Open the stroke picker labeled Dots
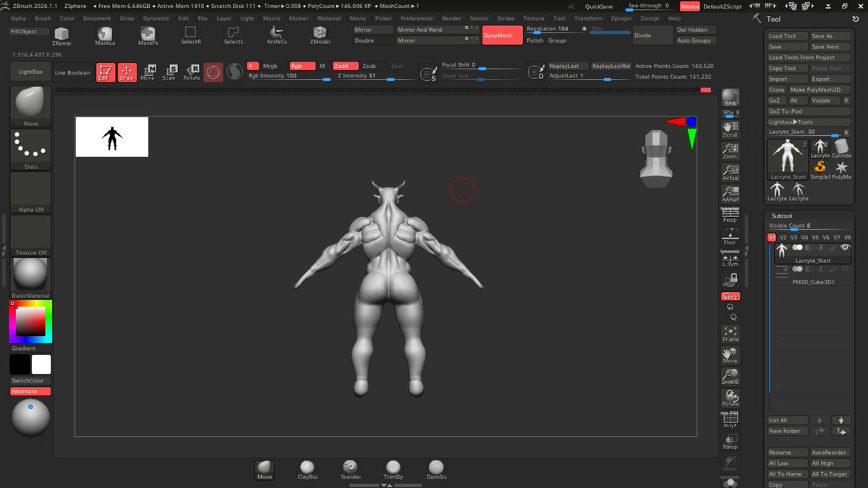This screenshot has height=488, width=868. click(30, 150)
